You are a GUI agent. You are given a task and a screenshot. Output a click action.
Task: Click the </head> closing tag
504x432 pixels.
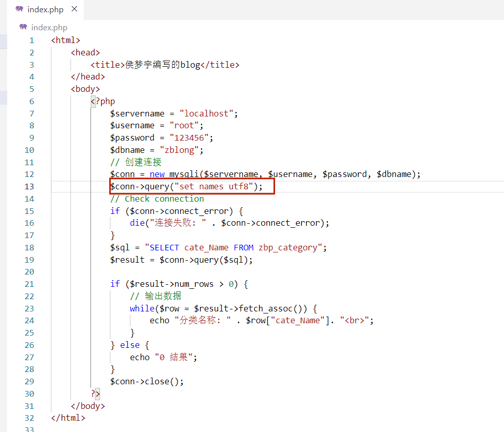pyautogui.click(x=88, y=77)
